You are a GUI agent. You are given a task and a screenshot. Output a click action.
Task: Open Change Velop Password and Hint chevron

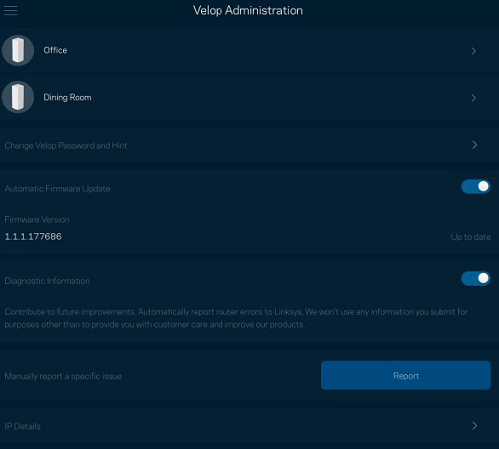[x=475, y=145]
